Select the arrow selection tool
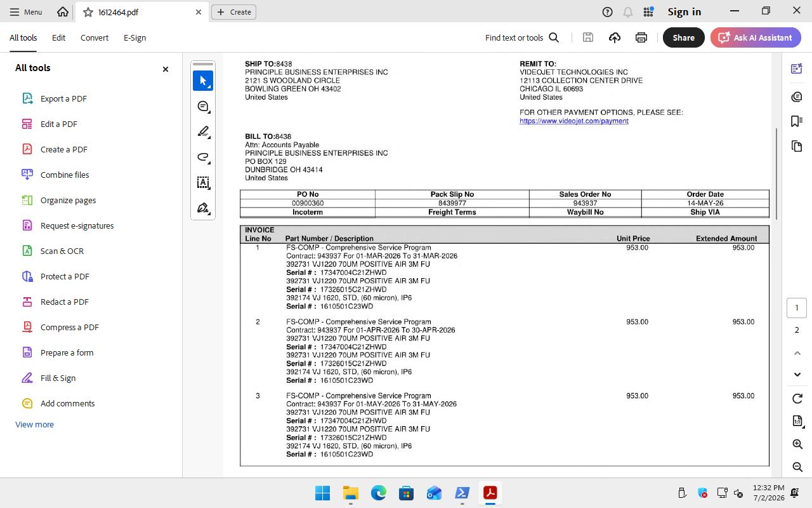Screen dimensions: 812x508 [203, 81]
